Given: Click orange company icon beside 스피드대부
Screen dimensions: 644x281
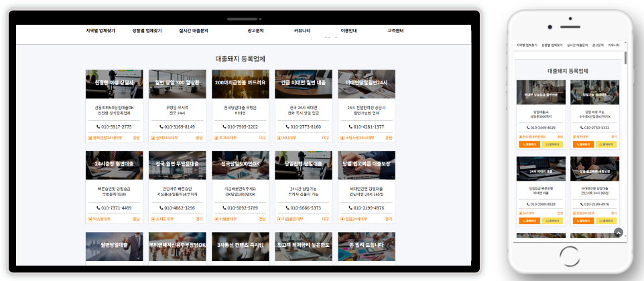Looking at the screenshot, I should 153,219.
